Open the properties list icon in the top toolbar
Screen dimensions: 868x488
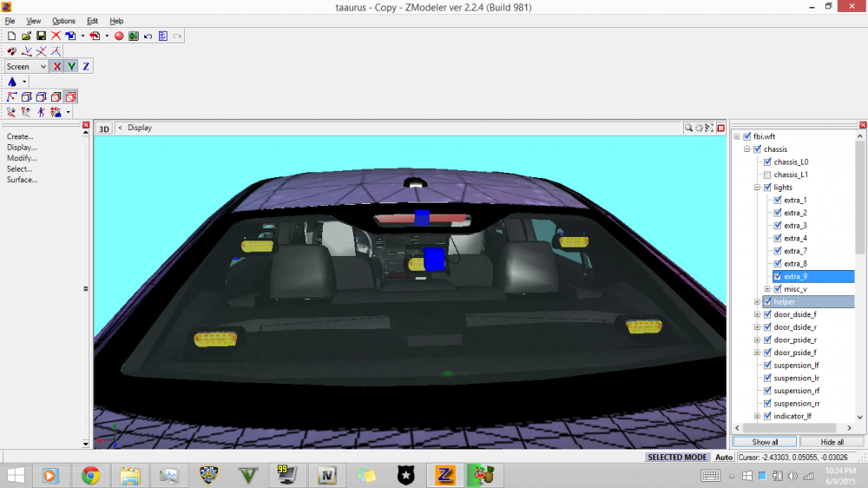[x=163, y=36]
